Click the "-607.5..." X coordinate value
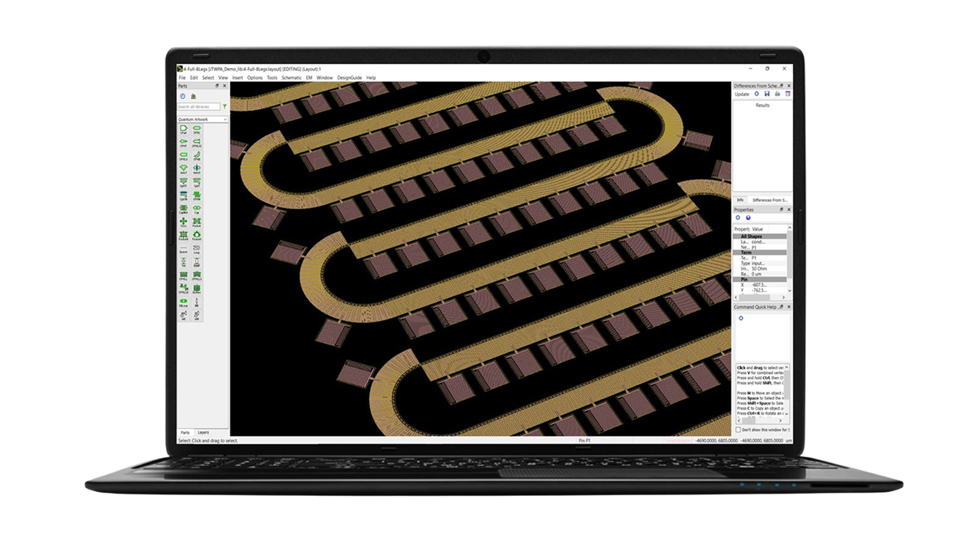Image resolution: width=980 pixels, height=551 pixels. click(x=759, y=285)
